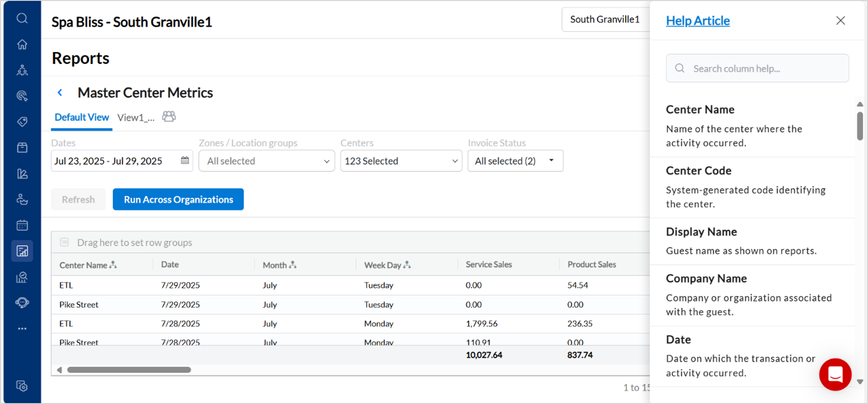Go to Home via sidebar house icon

coord(22,44)
